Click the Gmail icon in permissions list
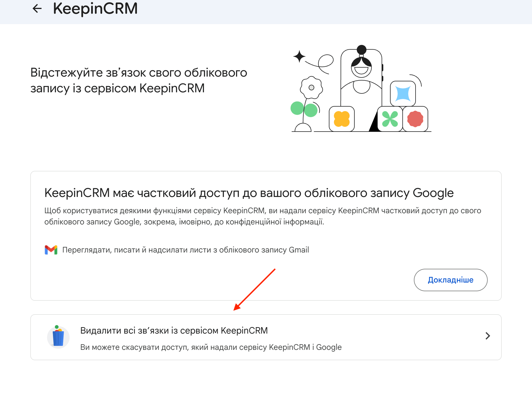Image resolution: width=532 pixels, height=404 pixels. pyautogui.click(x=51, y=250)
